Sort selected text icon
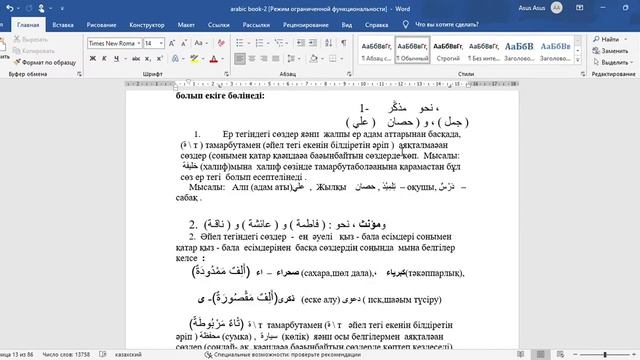The image size is (640, 360). (x=329, y=43)
